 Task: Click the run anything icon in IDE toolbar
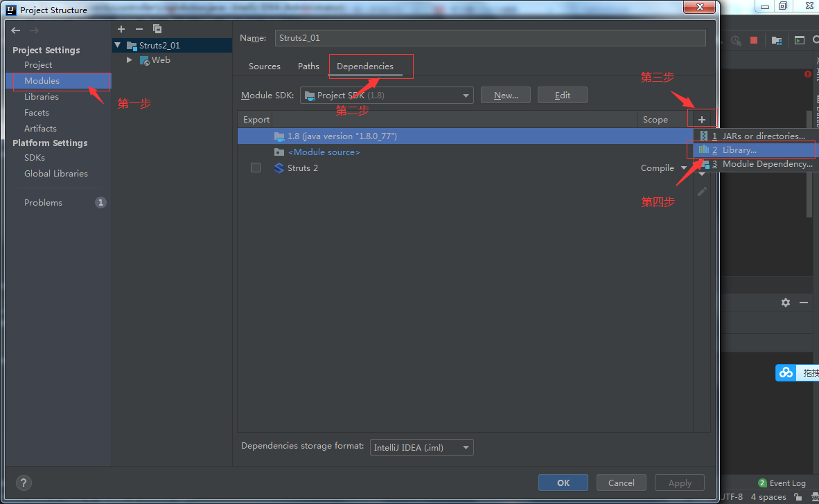[799, 40]
